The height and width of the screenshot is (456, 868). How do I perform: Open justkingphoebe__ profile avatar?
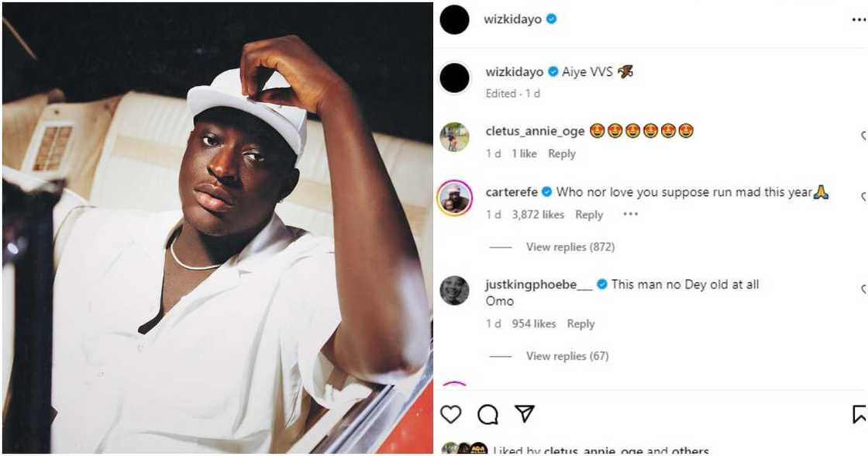(454, 290)
